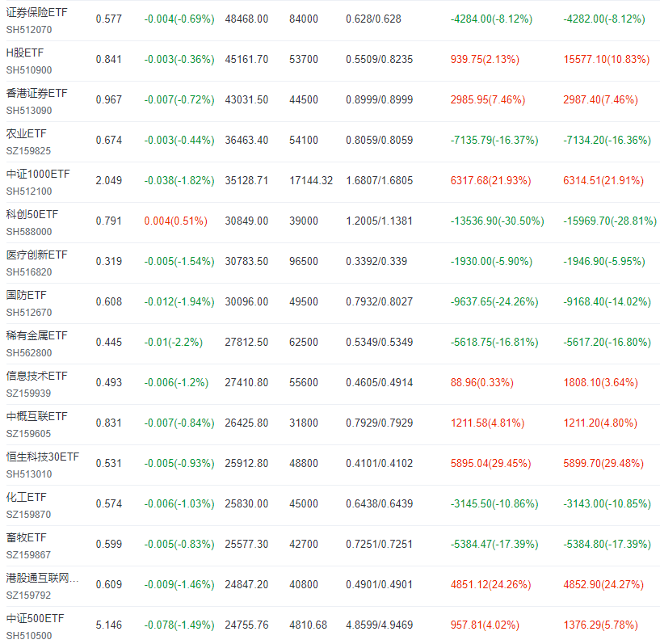Select stock code SH510500
Image resolution: width=660 pixels, height=644 pixels.
click(29, 636)
